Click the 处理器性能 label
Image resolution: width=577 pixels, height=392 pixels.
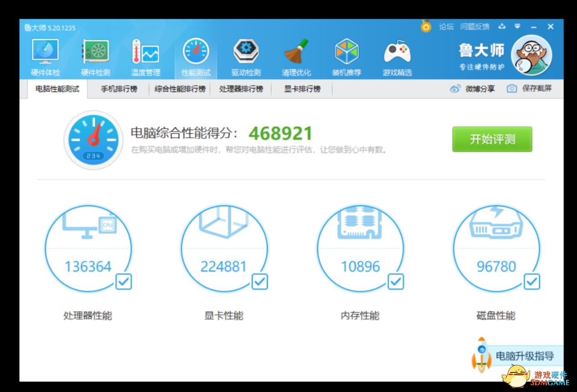88,316
